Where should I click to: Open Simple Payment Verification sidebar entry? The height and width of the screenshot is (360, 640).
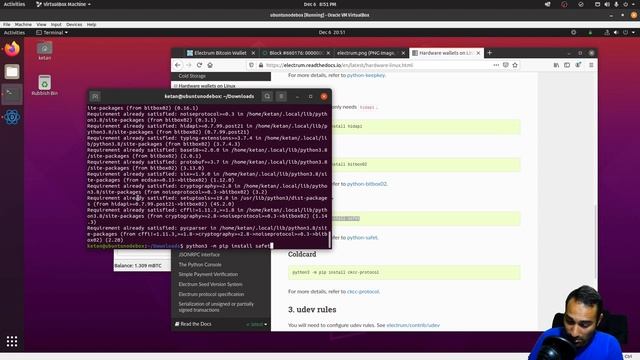(x=208, y=274)
